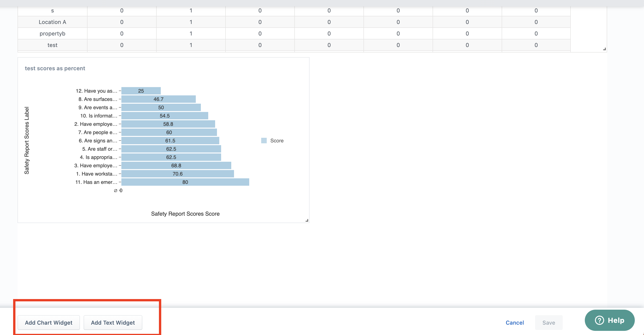The height and width of the screenshot is (335, 644).
Task: Click the '11. Has an emer…' axis label
Action: tap(96, 182)
